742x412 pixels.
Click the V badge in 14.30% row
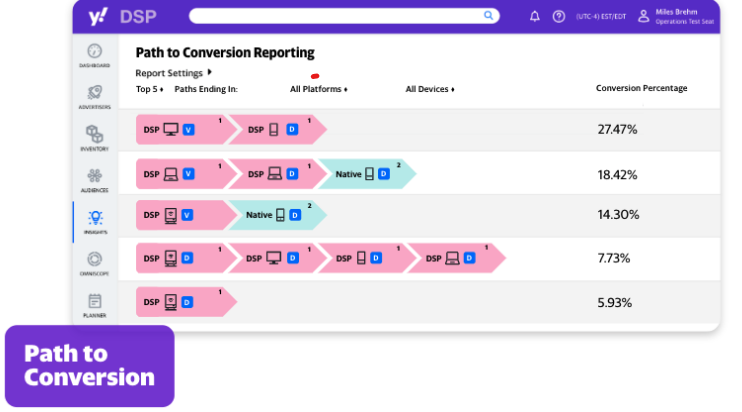tap(187, 215)
